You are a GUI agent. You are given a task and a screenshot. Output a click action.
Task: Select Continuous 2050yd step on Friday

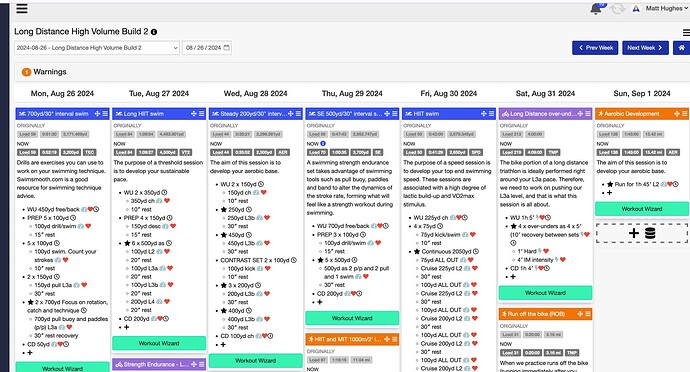coord(446,251)
